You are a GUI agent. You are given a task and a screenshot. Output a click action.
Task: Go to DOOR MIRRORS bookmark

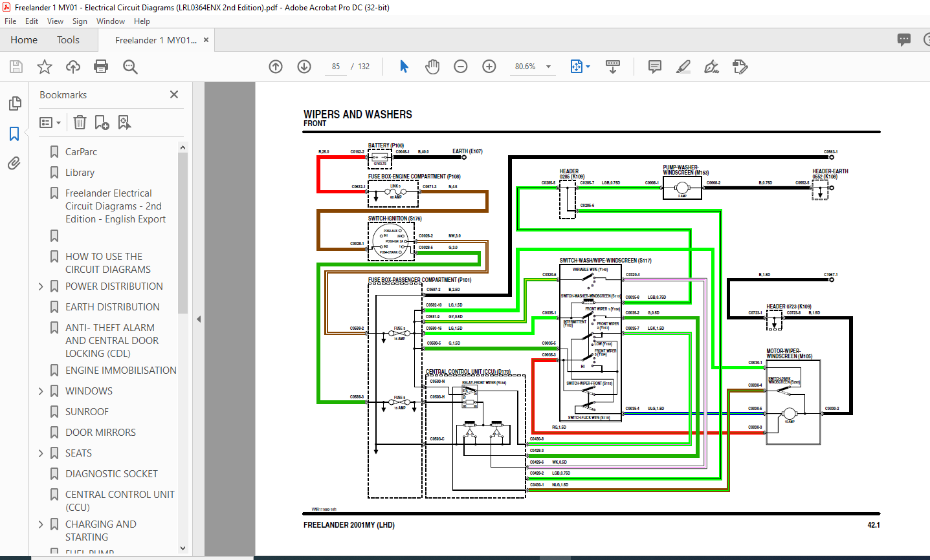point(101,433)
